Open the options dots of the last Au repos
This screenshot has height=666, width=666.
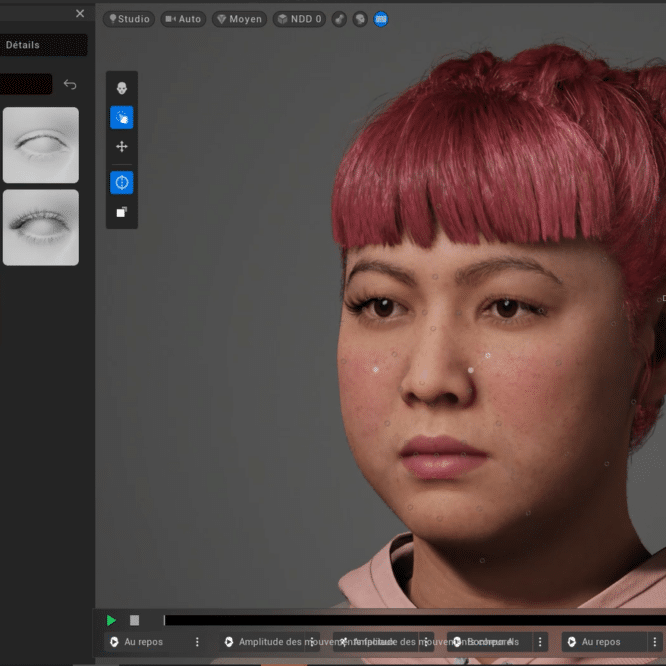tap(655, 642)
